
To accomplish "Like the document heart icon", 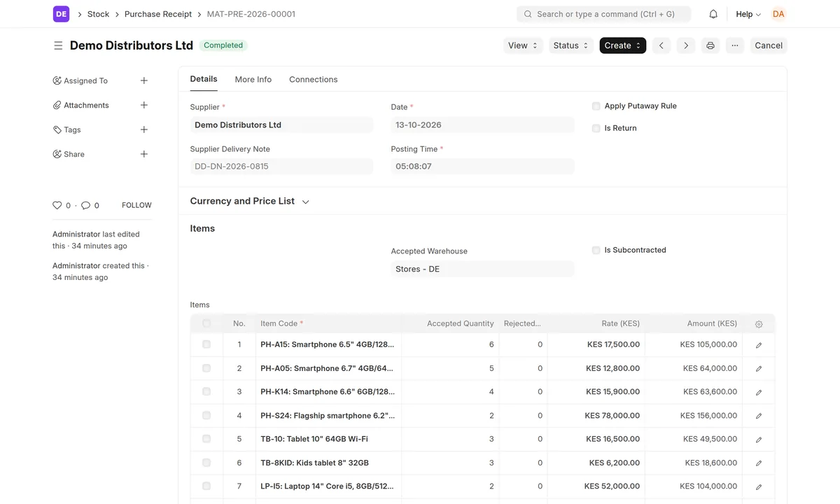I will (x=57, y=205).
